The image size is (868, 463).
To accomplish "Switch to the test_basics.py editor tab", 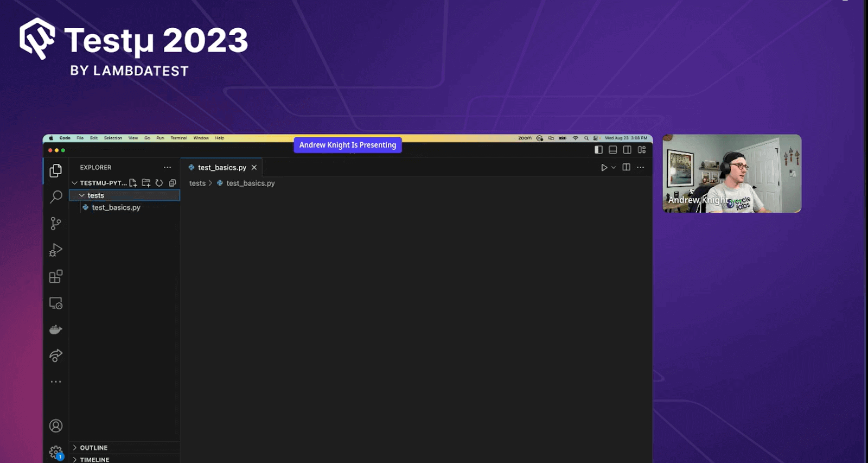I will point(221,167).
